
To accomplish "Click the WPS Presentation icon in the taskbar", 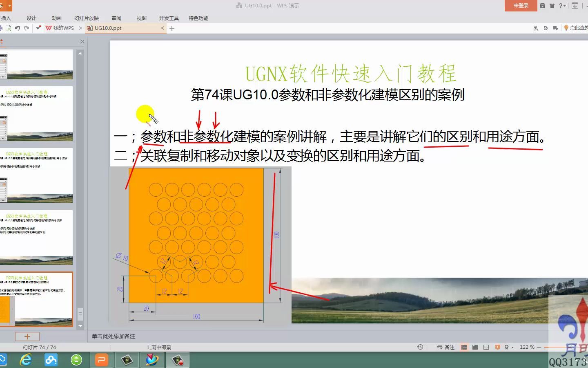I will pos(101,360).
